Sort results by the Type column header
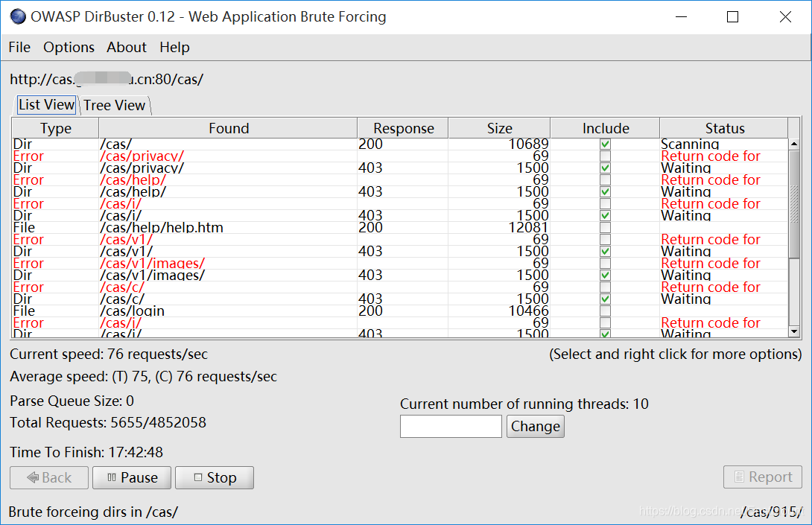Image resolution: width=812 pixels, height=525 pixels. point(55,128)
